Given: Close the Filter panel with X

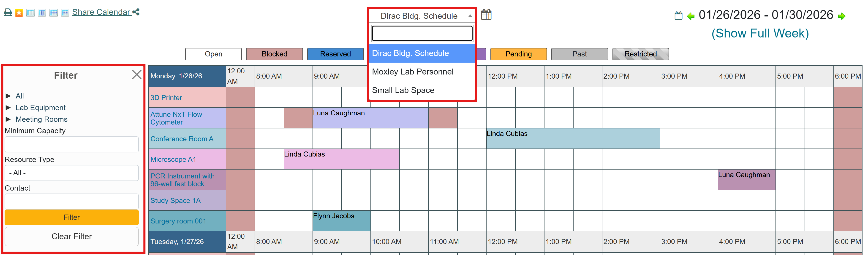Looking at the screenshot, I should click(136, 74).
